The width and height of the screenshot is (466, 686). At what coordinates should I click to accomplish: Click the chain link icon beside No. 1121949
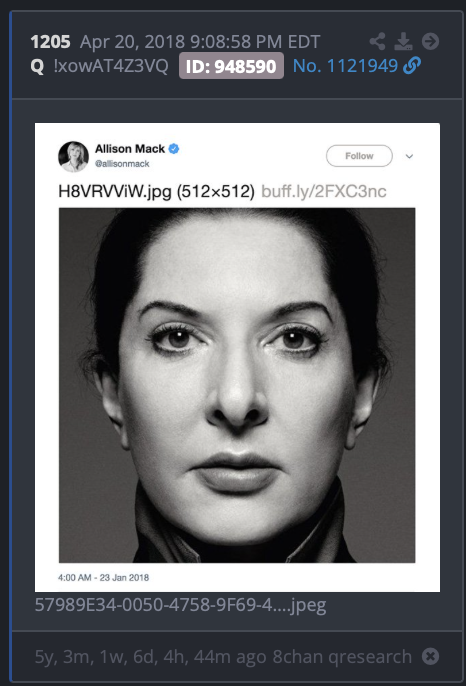[x=412, y=66]
